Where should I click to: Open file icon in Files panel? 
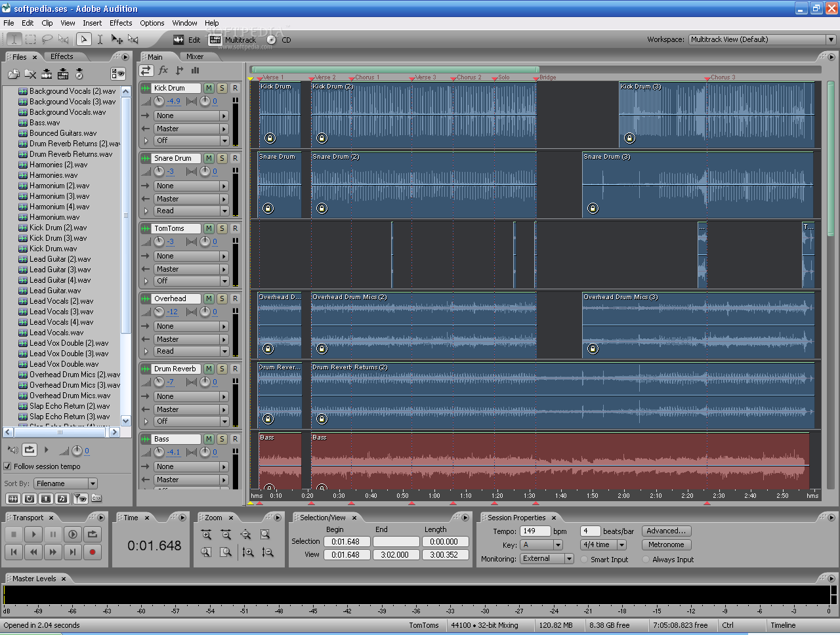coord(14,74)
